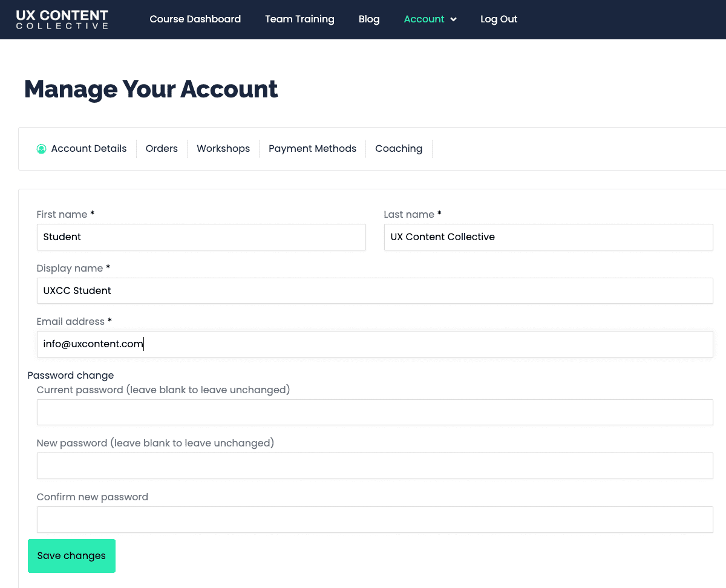The image size is (726, 588).
Task: Switch to the Coaching tab
Action: click(x=399, y=149)
